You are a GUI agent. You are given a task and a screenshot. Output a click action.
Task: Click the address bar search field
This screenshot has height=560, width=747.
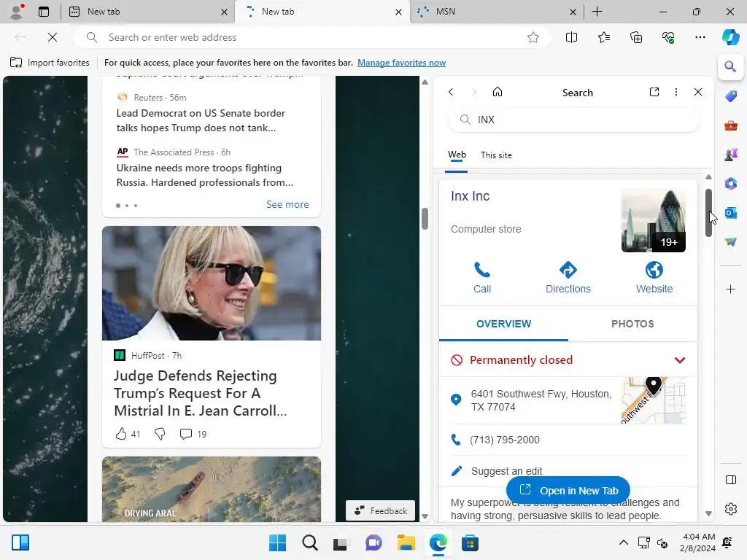pyautogui.click(x=312, y=37)
